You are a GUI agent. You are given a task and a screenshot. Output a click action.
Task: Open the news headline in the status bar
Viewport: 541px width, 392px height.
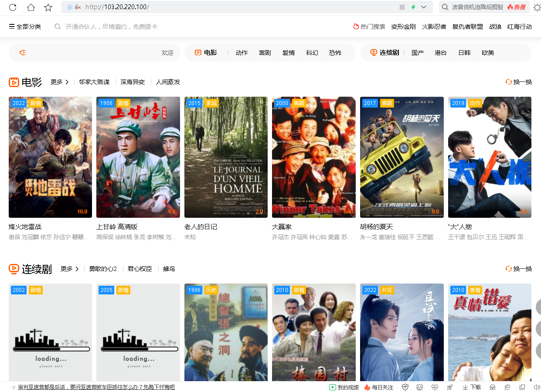coord(96,387)
